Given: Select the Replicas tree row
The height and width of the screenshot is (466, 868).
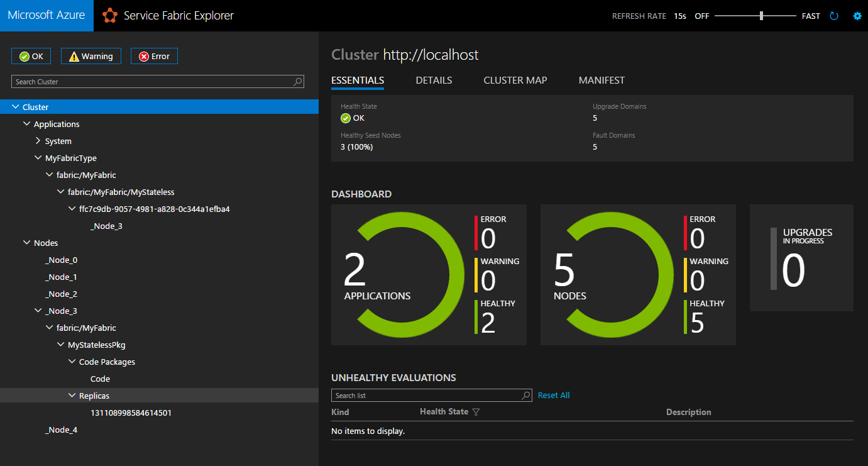Looking at the screenshot, I should click(x=159, y=396).
